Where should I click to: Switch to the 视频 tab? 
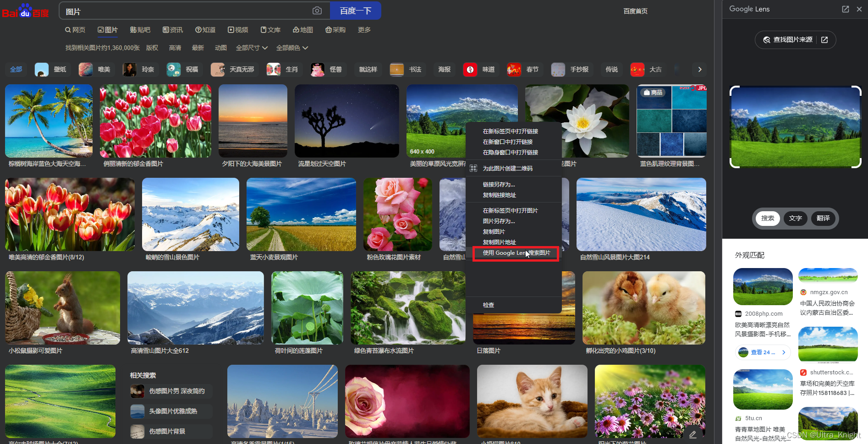click(x=238, y=30)
